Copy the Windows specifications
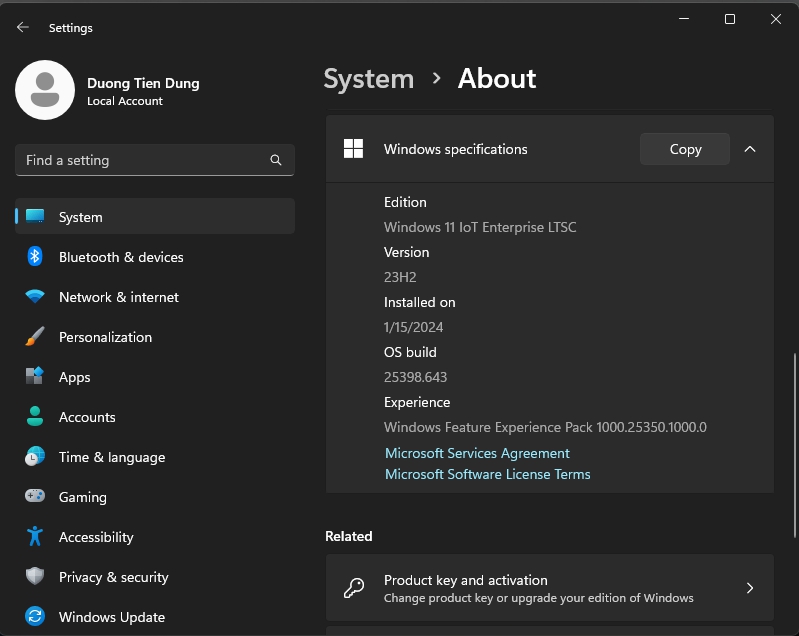This screenshot has width=799, height=636. pyautogui.click(x=685, y=149)
